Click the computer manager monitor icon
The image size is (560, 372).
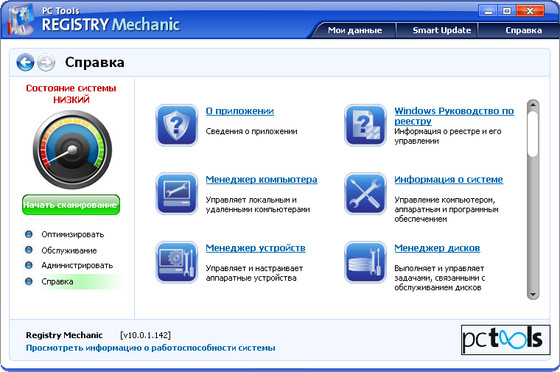pyautogui.click(x=176, y=193)
